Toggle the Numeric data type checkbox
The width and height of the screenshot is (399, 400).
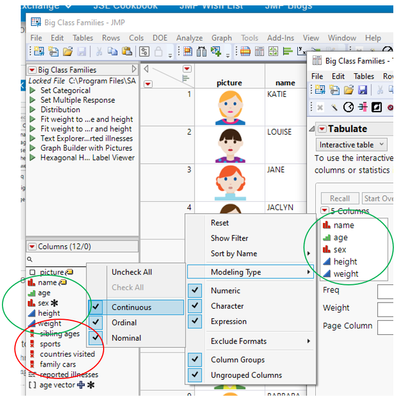pos(195,290)
